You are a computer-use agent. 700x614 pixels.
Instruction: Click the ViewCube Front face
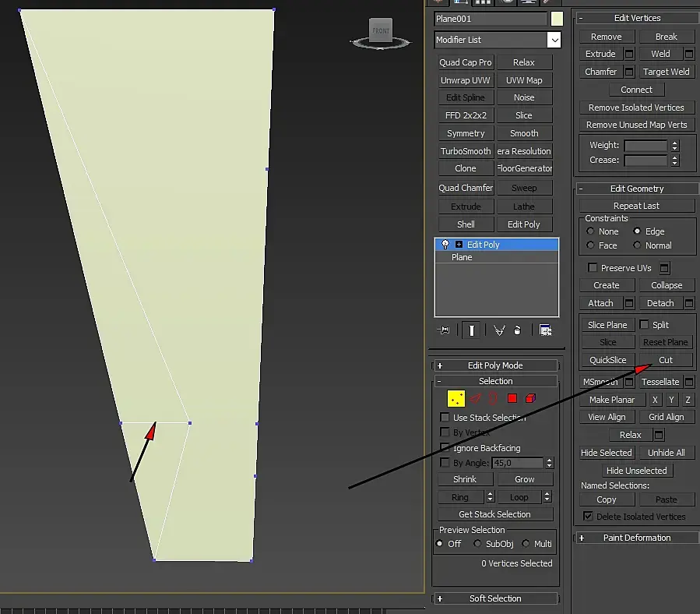(381, 30)
